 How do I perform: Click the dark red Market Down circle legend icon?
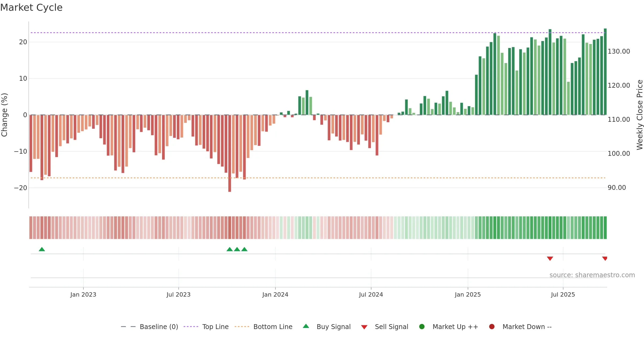click(x=492, y=327)
